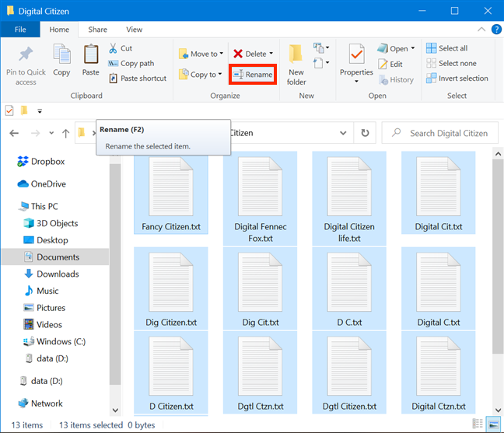Open the File menu tab
This screenshot has height=433, width=504.
pyautogui.click(x=20, y=30)
